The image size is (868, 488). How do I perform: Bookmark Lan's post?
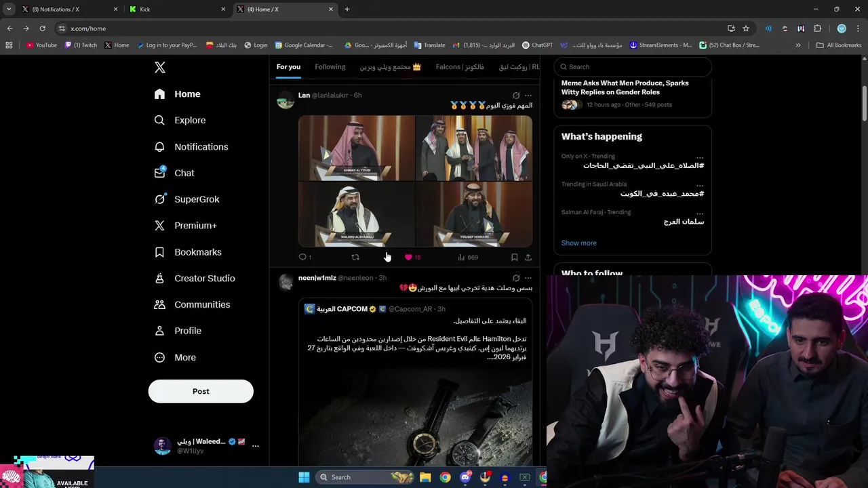(514, 258)
